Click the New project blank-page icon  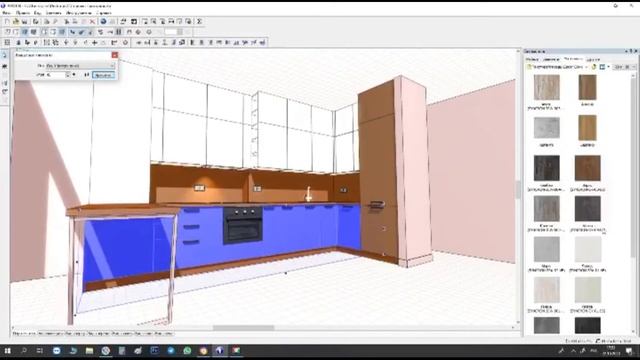7,22
